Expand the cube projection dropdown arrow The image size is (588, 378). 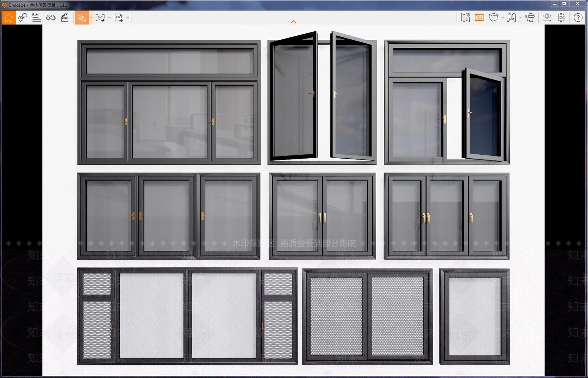(502, 18)
